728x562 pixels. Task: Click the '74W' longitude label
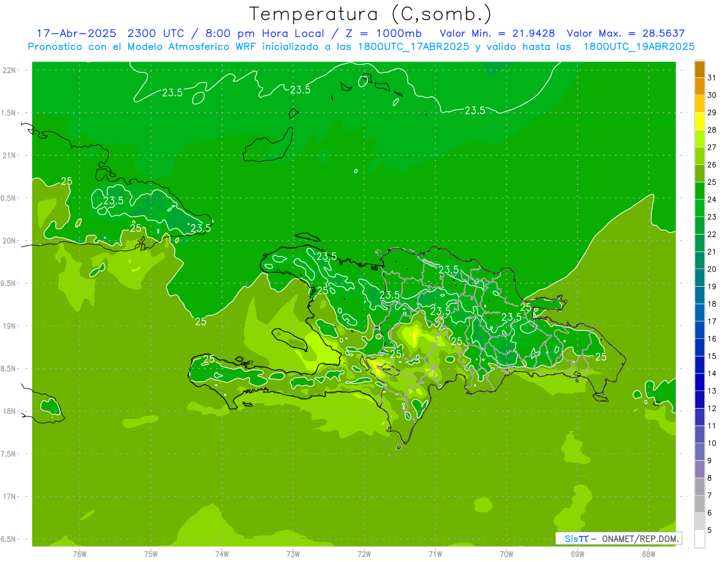(x=222, y=554)
